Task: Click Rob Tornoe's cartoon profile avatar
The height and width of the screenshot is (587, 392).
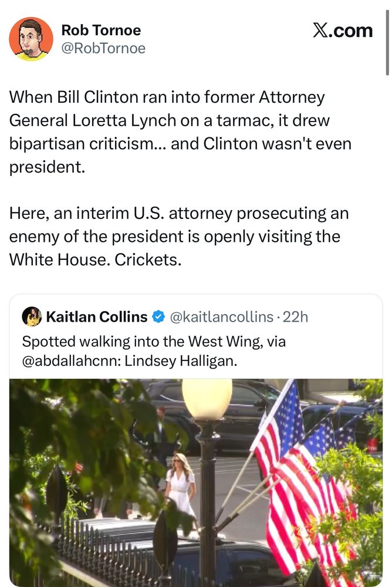Action: coord(31,39)
